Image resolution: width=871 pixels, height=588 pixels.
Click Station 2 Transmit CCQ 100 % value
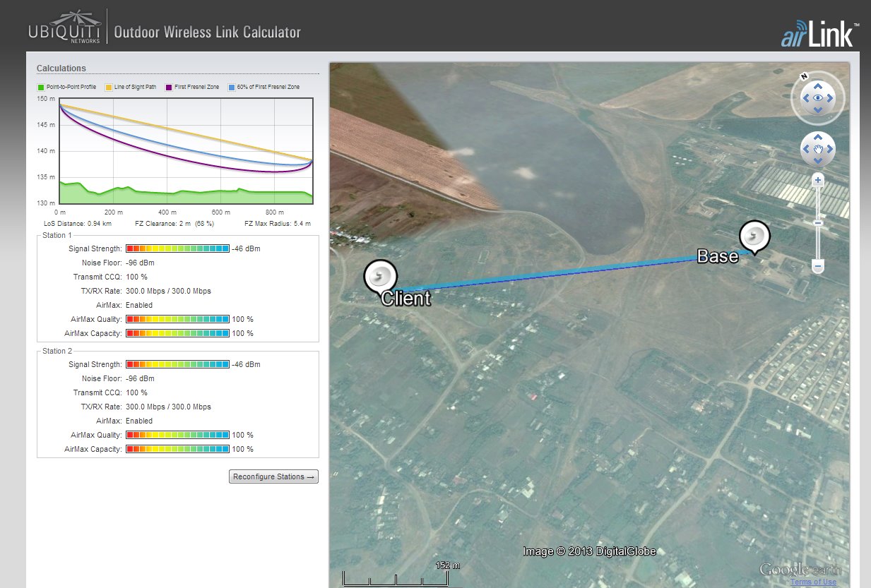136,392
